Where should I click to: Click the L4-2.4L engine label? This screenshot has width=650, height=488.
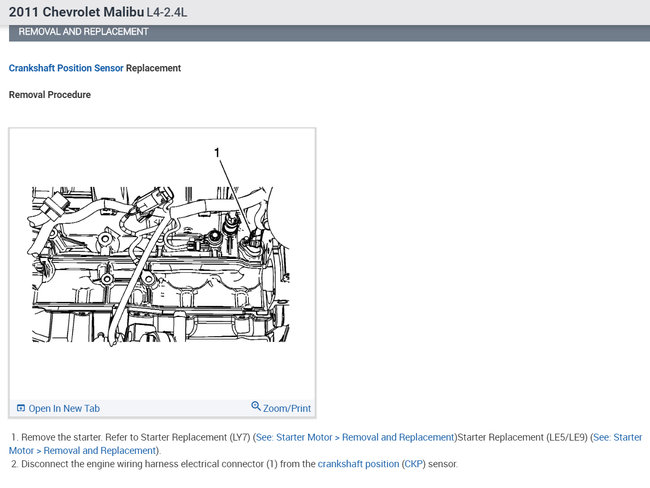point(167,12)
